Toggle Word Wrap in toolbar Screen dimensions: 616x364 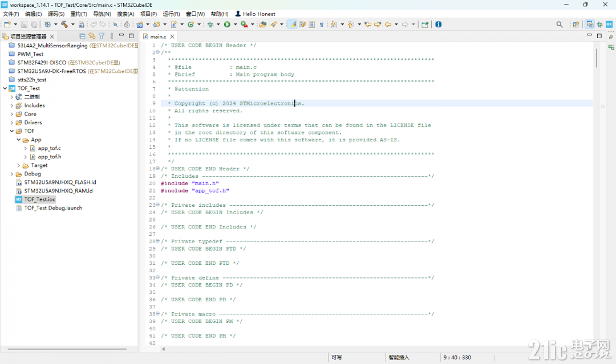[302, 24]
